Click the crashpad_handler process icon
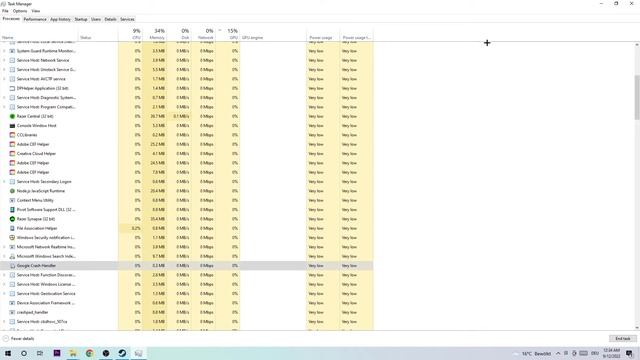 pyautogui.click(x=12, y=312)
